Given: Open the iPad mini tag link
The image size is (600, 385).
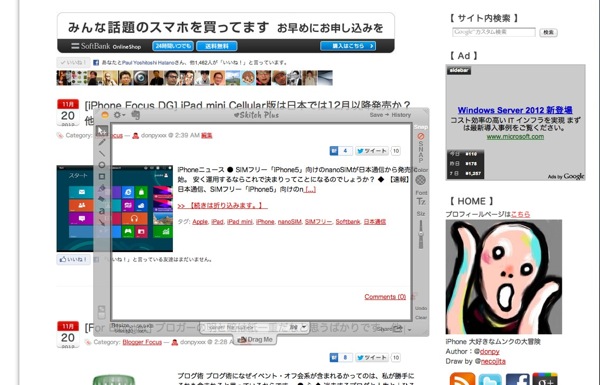Looking at the screenshot, I should pyautogui.click(x=240, y=222).
